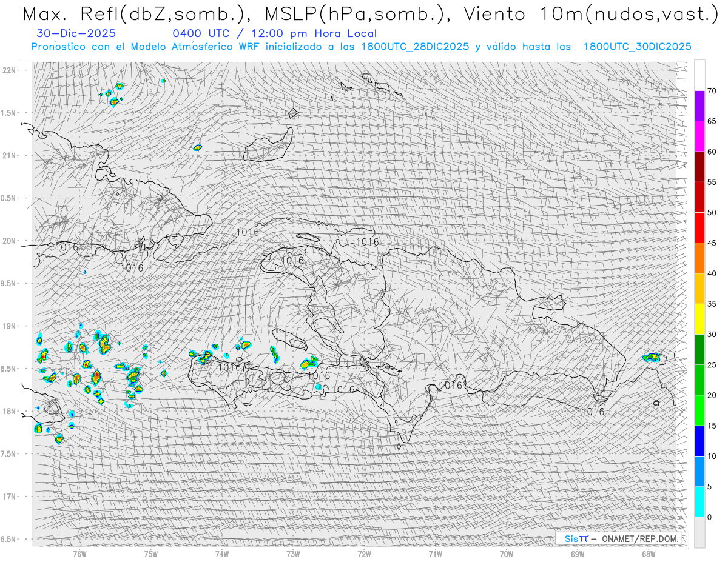Select the bright green 15–20 dBZ colorbar band

pyautogui.click(x=699, y=410)
